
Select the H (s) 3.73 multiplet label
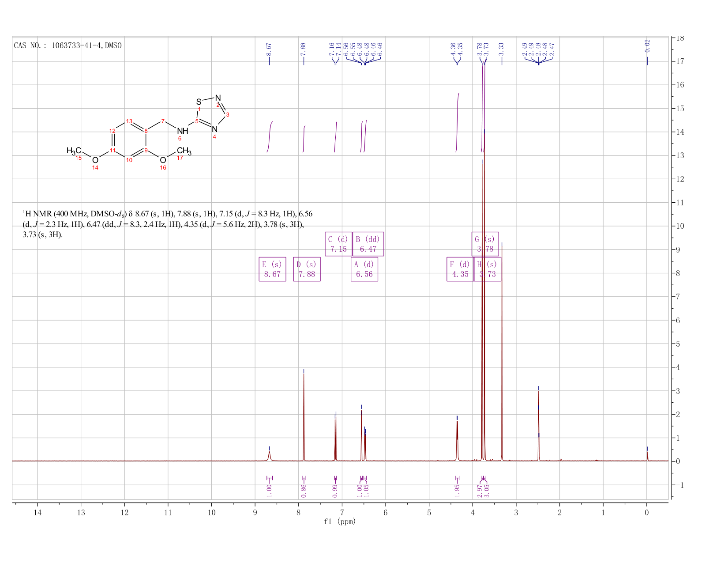click(x=488, y=269)
